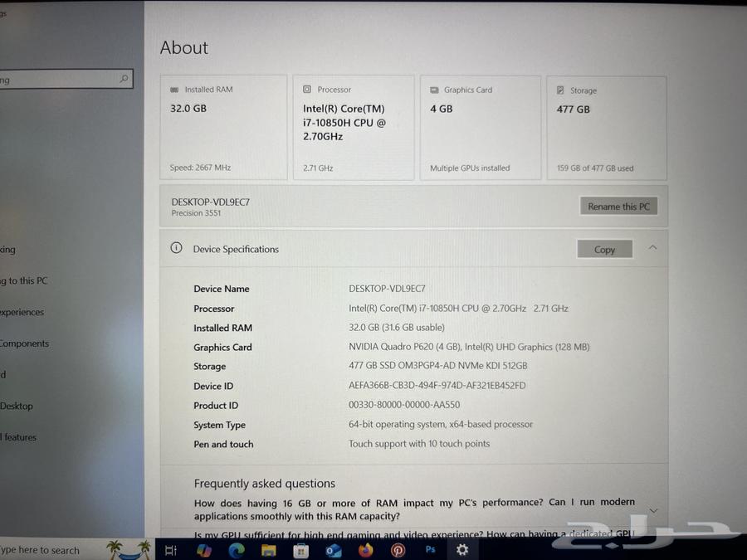The width and height of the screenshot is (747, 560).
Task: Launch Firefox from the taskbar
Action: (366, 550)
